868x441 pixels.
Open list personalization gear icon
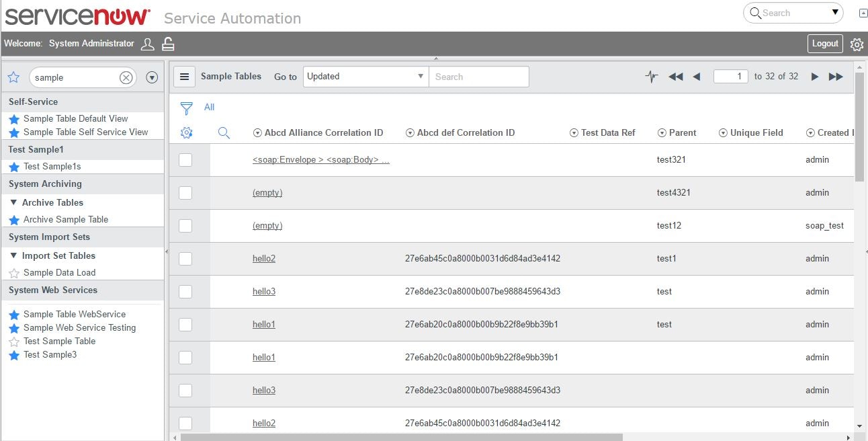(187, 133)
